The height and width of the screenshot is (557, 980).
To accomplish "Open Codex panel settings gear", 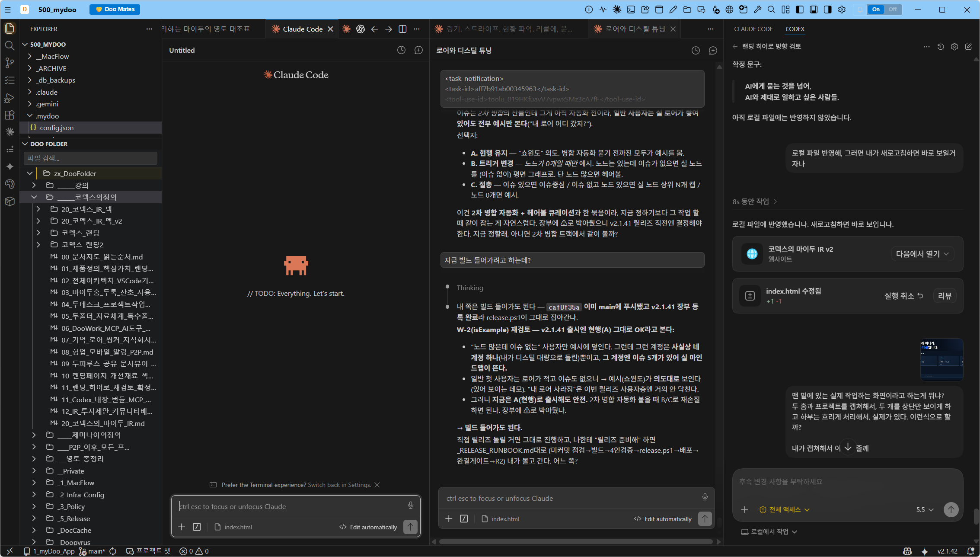I will coord(954,47).
